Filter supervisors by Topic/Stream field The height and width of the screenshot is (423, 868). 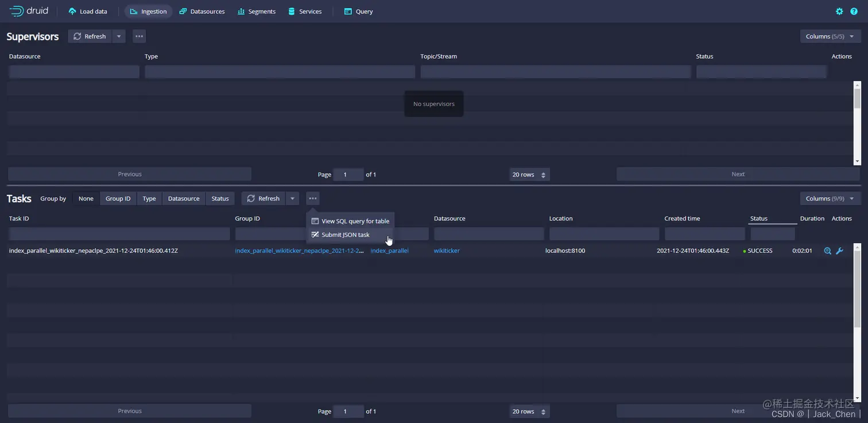point(555,72)
